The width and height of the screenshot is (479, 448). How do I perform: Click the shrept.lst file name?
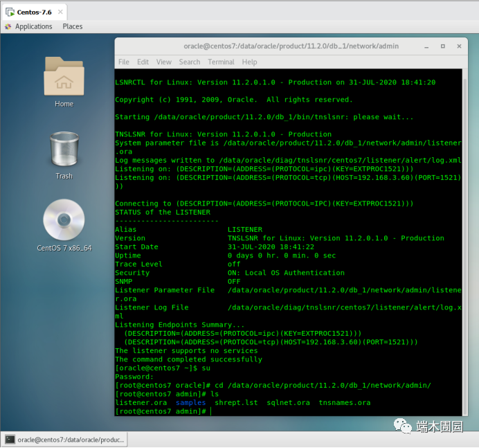click(236, 403)
